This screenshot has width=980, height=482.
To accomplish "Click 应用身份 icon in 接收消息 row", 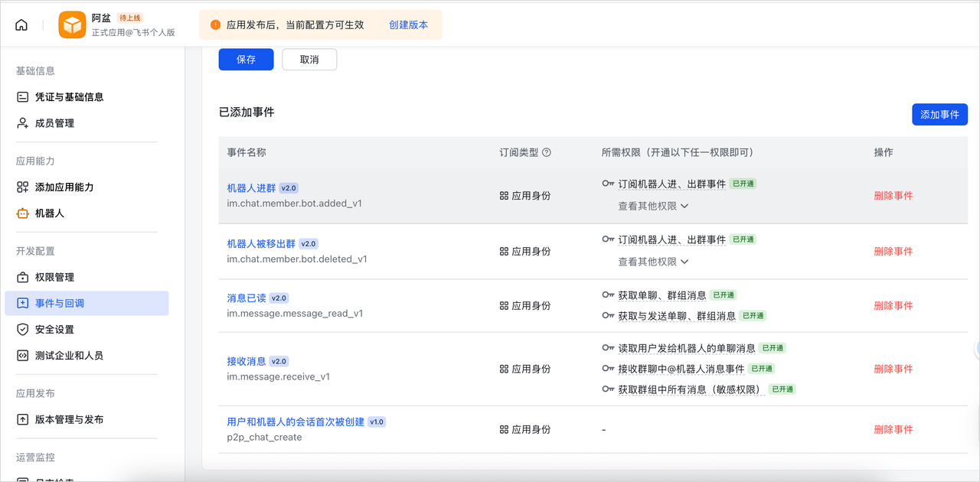I will (x=504, y=369).
